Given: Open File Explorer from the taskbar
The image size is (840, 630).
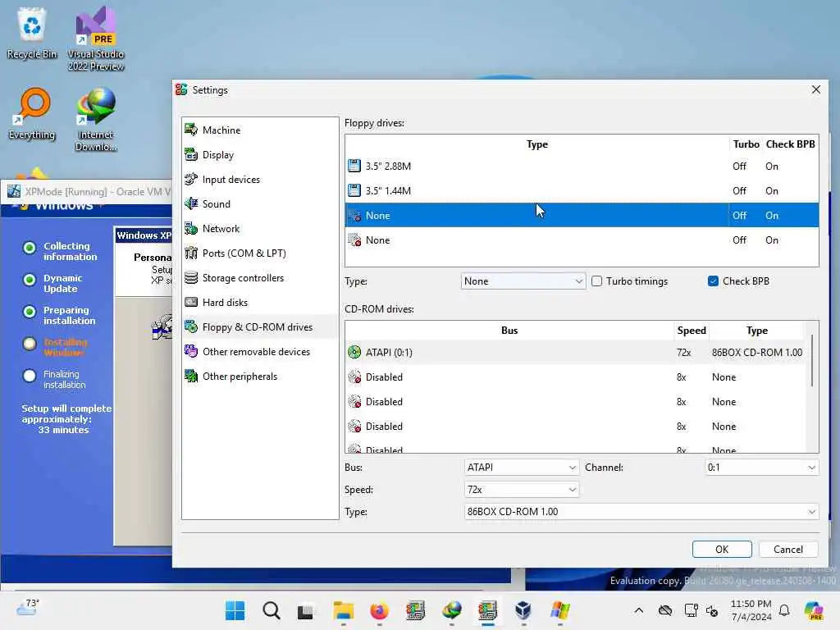Looking at the screenshot, I should point(343,610).
